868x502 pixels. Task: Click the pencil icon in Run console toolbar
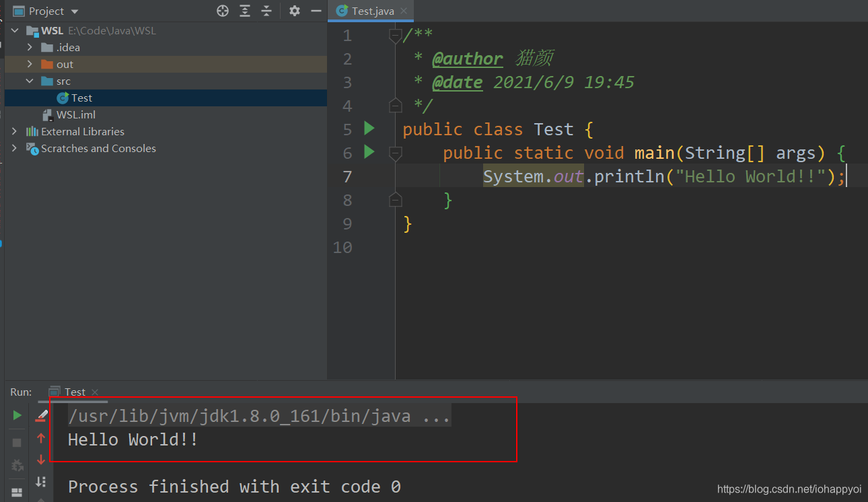click(42, 416)
